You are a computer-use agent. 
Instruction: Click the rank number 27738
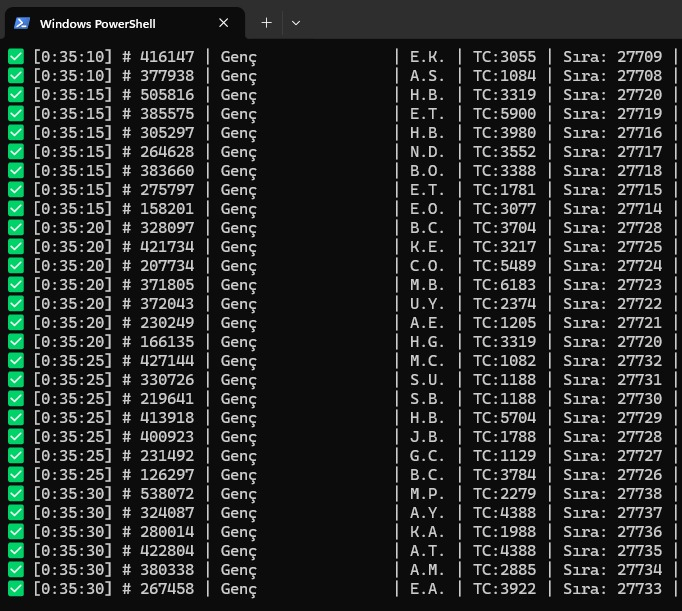point(639,494)
